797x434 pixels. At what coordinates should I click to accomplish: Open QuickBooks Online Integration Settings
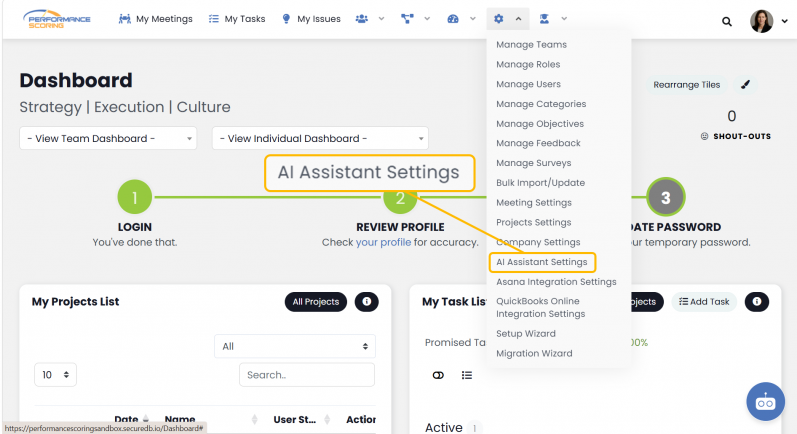(540, 307)
